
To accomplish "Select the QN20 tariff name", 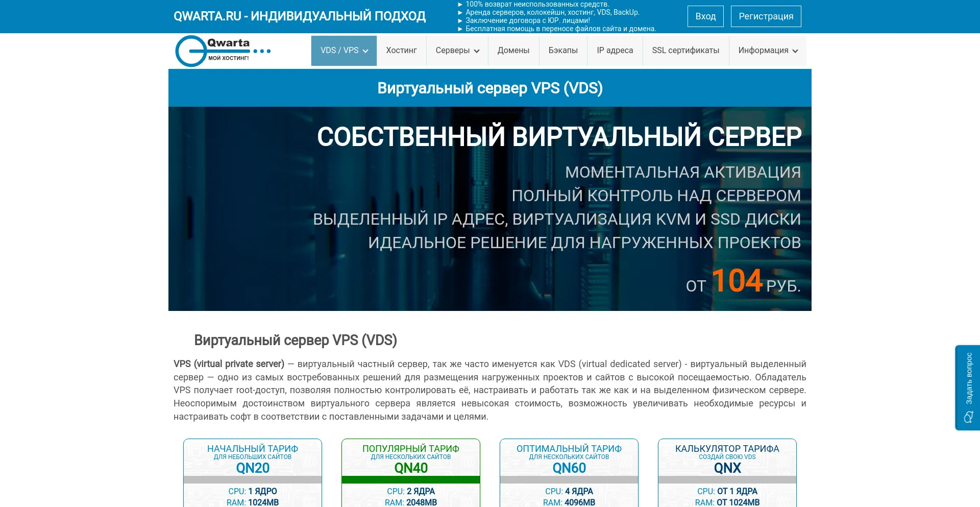I will (x=253, y=468).
